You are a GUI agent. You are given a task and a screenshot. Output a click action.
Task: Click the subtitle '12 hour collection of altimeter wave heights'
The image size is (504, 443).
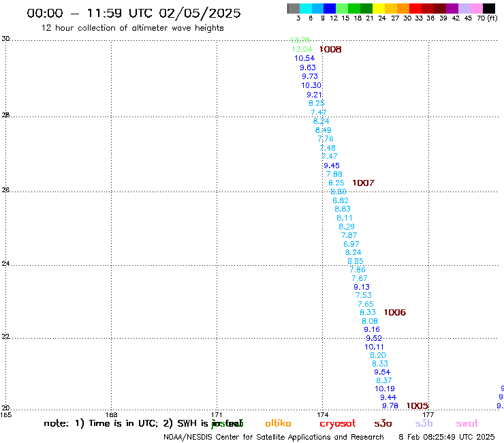pyautogui.click(x=132, y=28)
